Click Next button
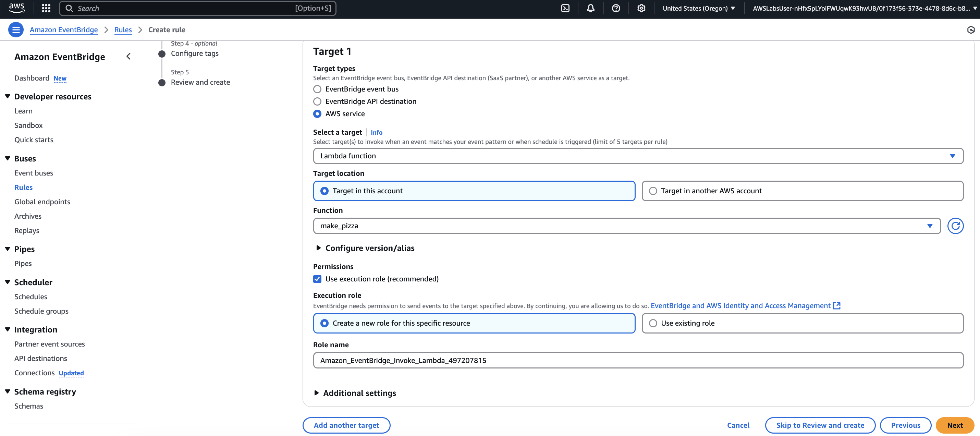This screenshot has width=980, height=436. (955, 425)
